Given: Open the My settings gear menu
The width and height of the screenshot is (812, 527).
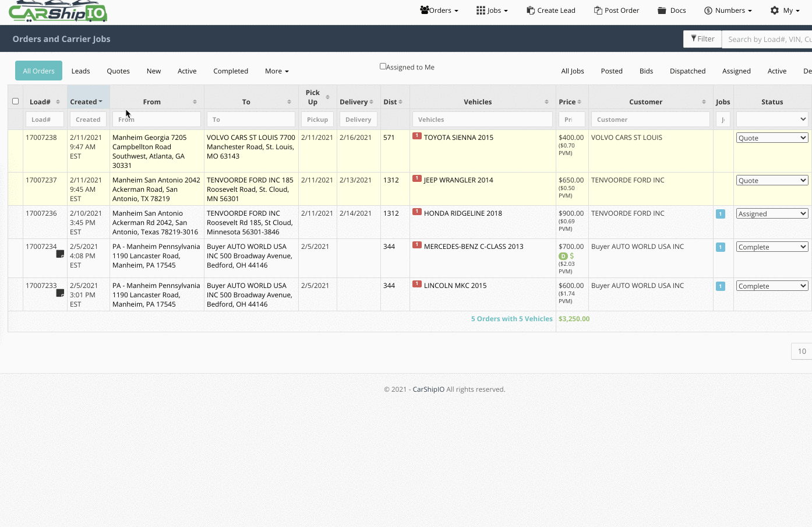Looking at the screenshot, I should click(785, 10).
